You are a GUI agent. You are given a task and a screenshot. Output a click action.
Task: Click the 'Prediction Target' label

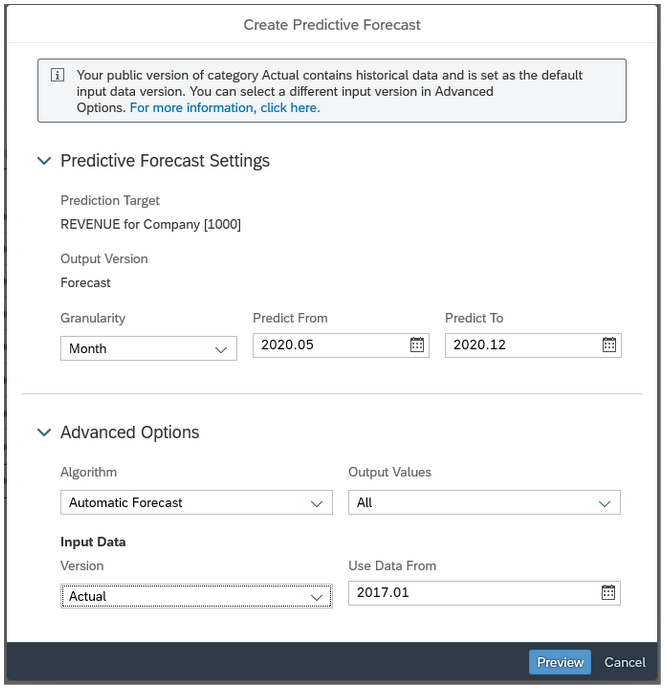coord(110,200)
